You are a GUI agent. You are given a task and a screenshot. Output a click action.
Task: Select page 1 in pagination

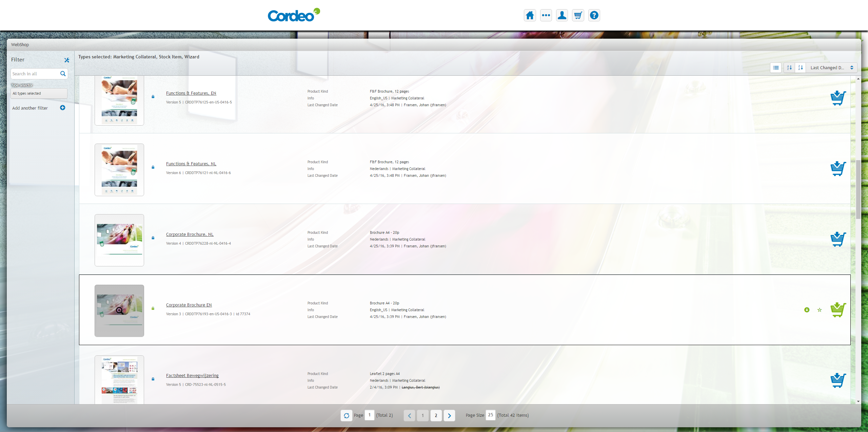[422, 415]
